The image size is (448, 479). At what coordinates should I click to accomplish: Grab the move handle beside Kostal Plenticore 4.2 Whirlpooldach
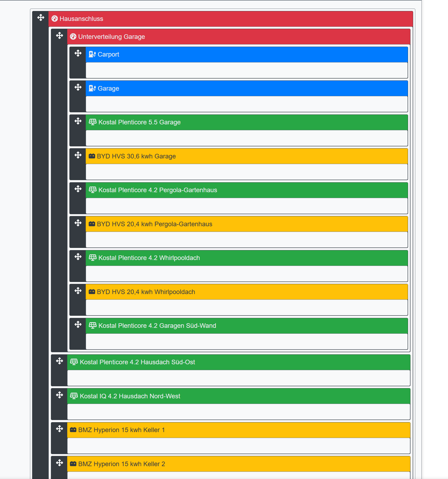[78, 257]
